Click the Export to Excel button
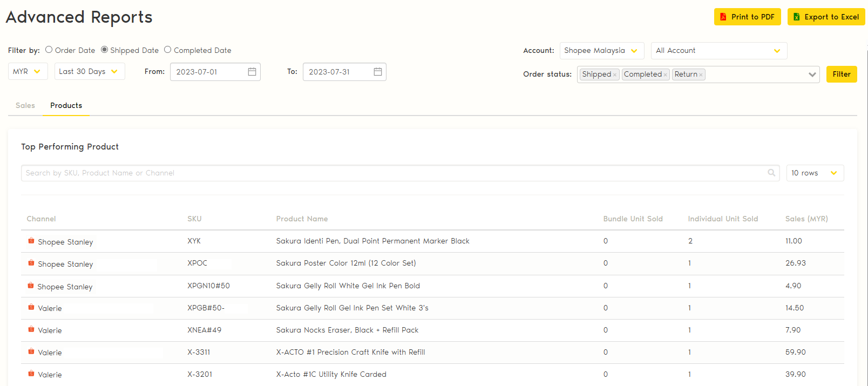 click(826, 17)
